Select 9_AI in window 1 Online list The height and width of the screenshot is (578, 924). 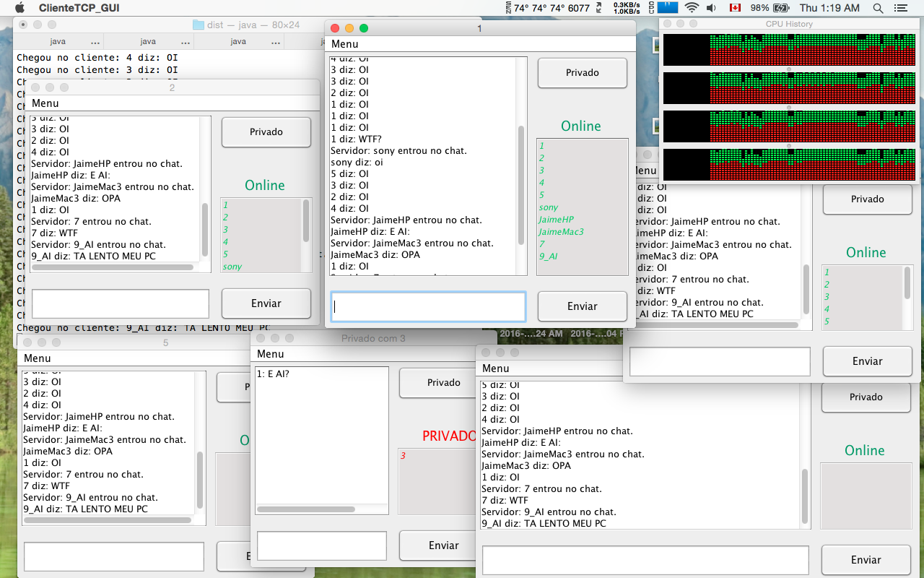548,256
